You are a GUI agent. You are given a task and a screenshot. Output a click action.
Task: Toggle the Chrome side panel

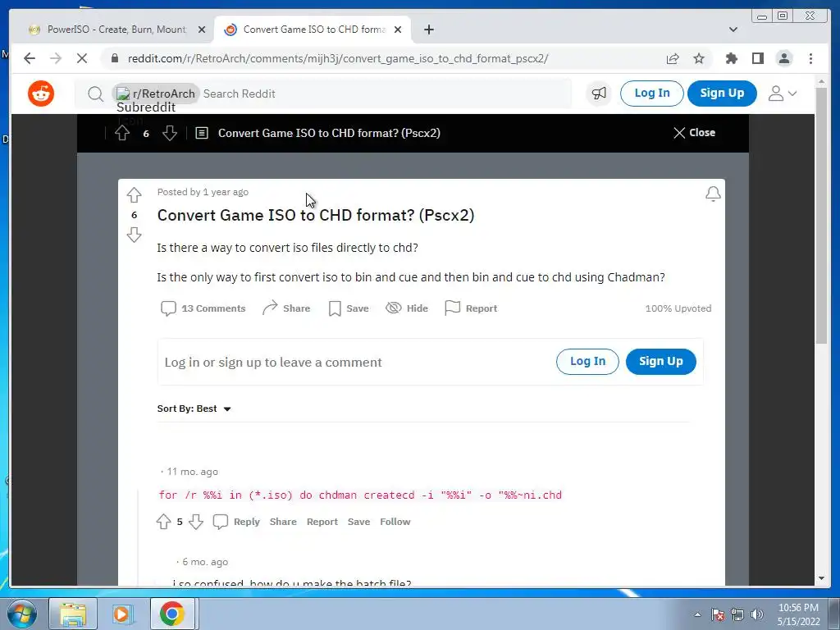(x=757, y=58)
